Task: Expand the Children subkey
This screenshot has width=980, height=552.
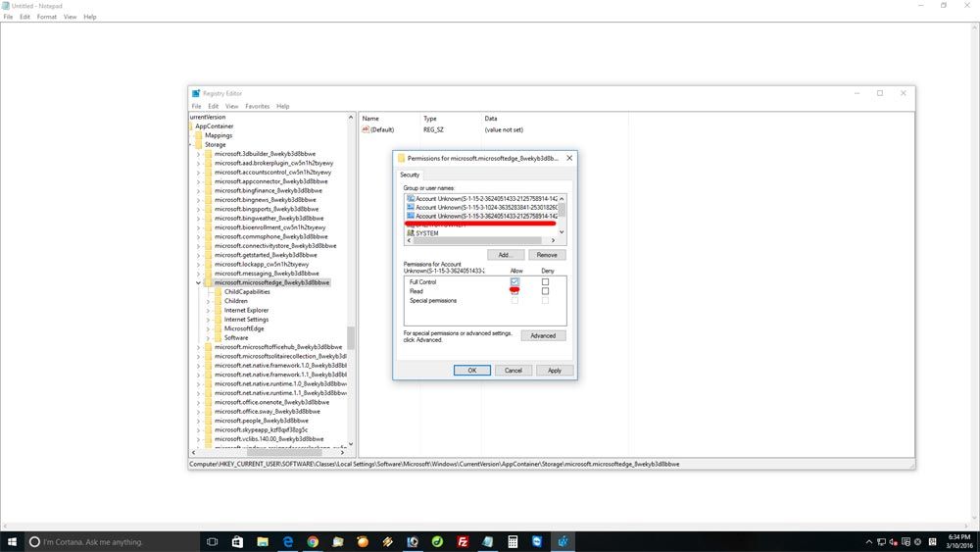Action: pyautogui.click(x=209, y=301)
